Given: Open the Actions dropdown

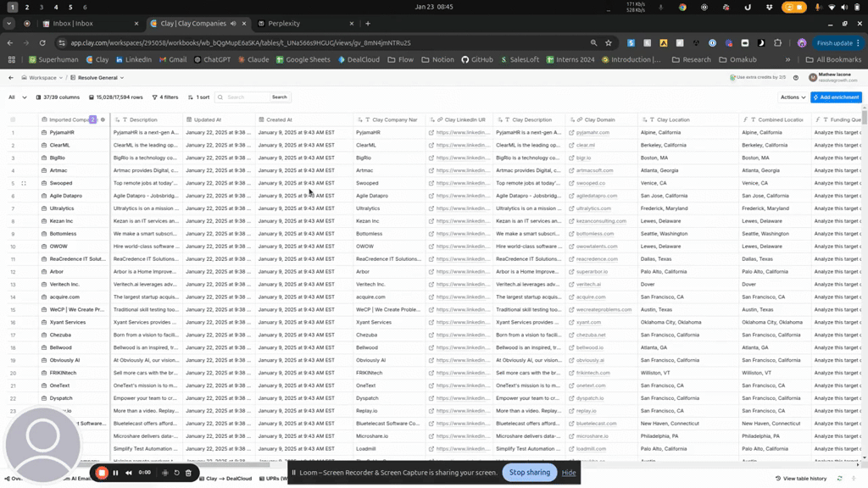Looking at the screenshot, I should click(x=793, y=97).
